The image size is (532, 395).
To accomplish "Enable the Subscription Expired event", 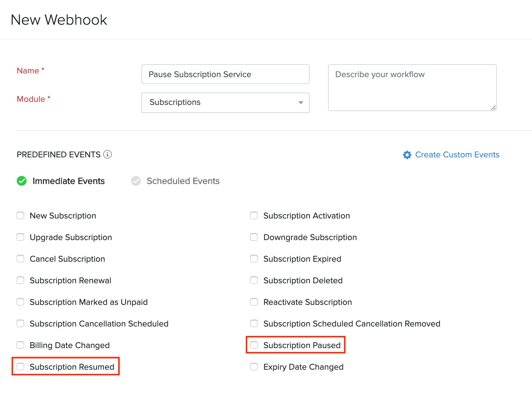I will pyautogui.click(x=254, y=259).
